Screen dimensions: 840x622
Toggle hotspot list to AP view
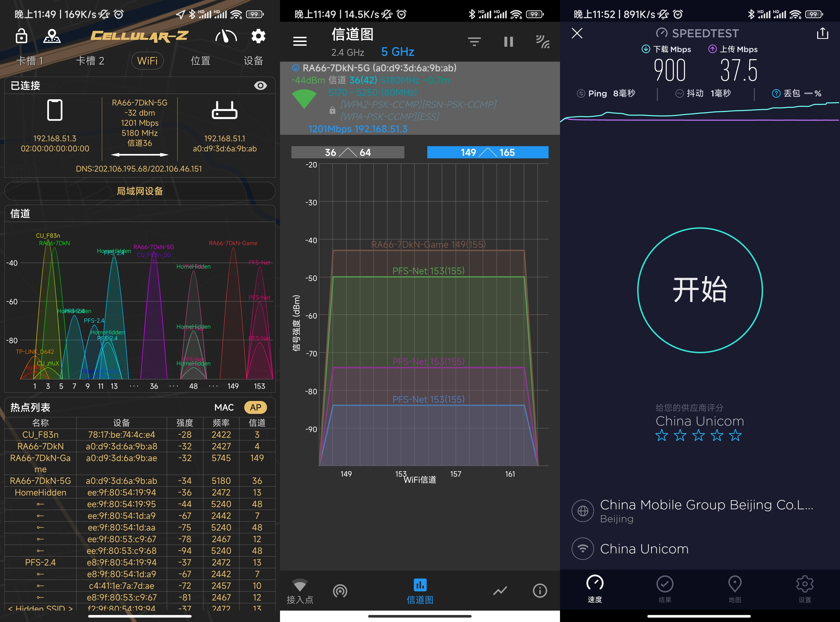point(255,407)
